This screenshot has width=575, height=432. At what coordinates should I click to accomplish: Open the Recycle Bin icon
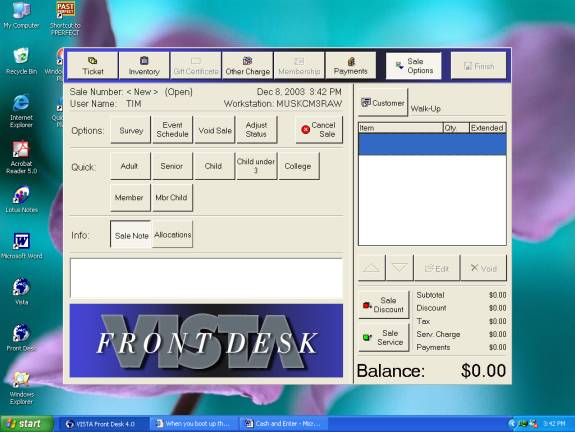[21, 61]
